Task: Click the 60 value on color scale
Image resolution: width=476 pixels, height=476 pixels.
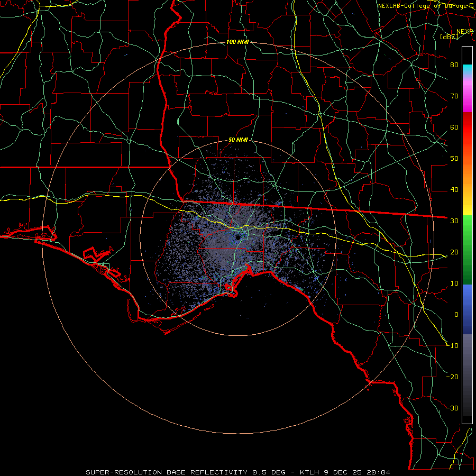Action: point(454,127)
